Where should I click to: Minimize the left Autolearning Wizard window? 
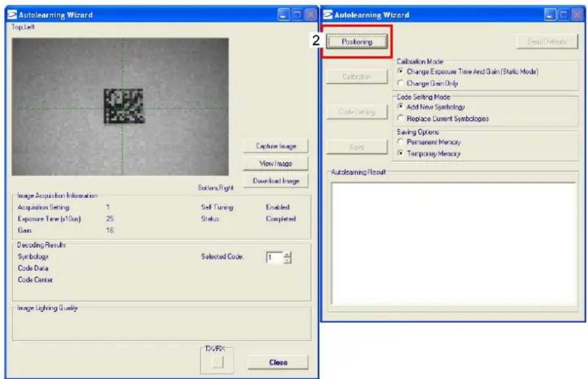(x=283, y=15)
